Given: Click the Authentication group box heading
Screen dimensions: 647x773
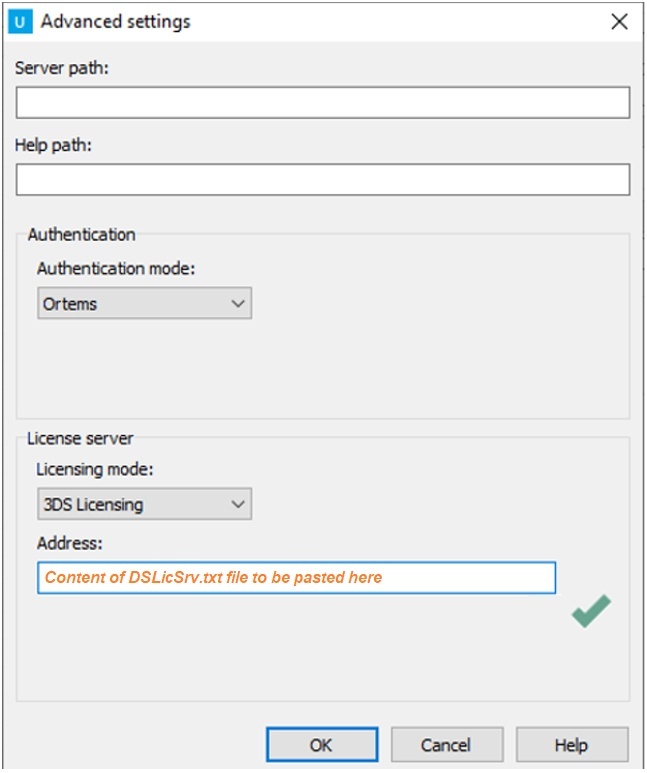Looking at the screenshot, I should pyautogui.click(x=81, y=234).
